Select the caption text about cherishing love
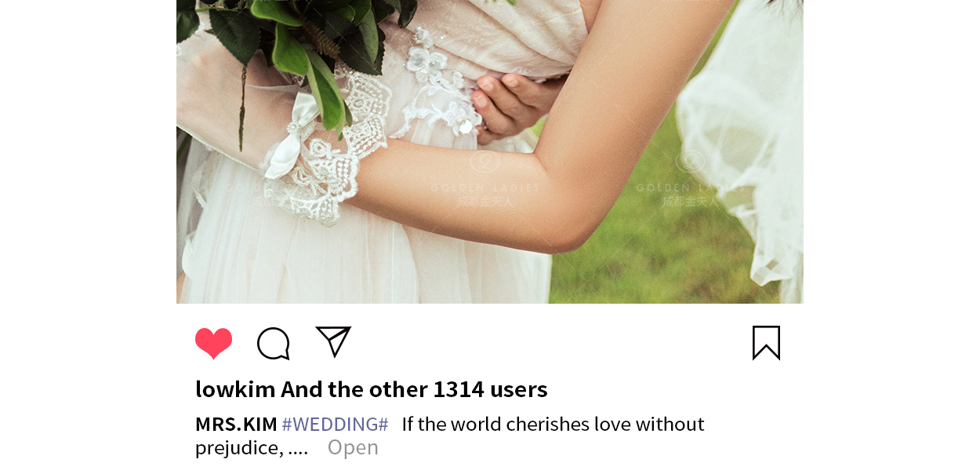 (x=450, y=436)
